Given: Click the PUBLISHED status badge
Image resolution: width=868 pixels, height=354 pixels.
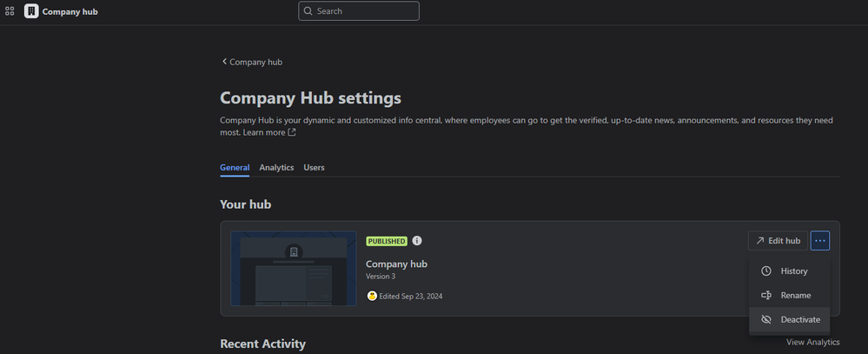Looking at the screenshot, I should [x=387, y=241].
